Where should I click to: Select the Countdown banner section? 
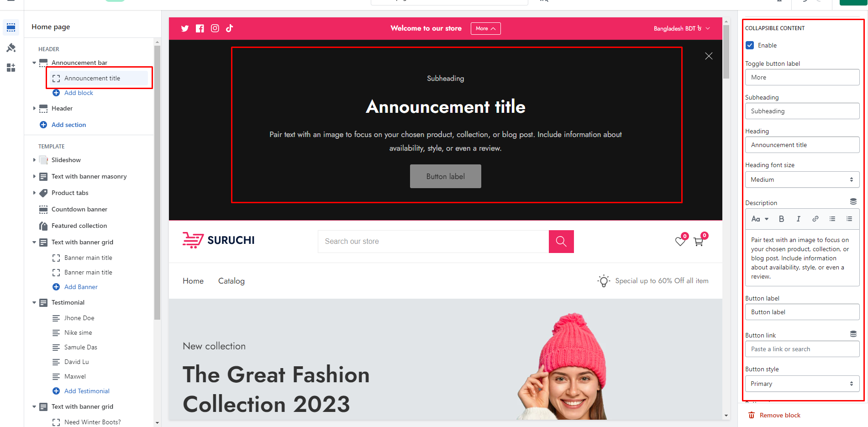[x=79, y=209]
